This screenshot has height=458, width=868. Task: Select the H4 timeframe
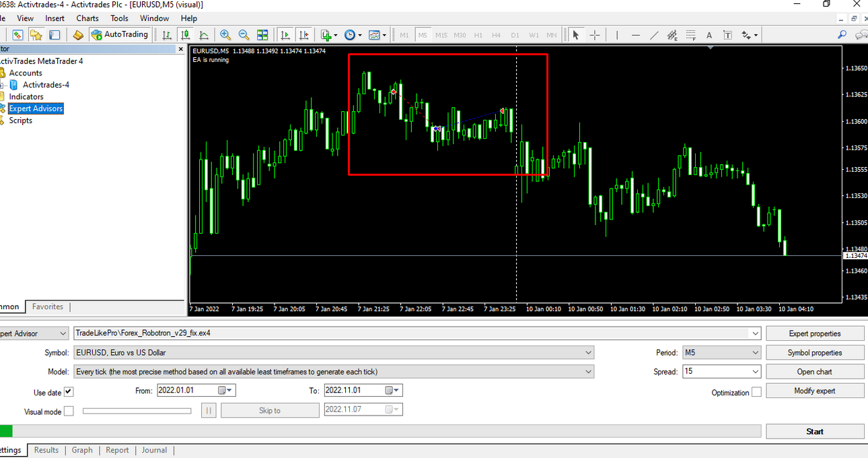[497, 35]
